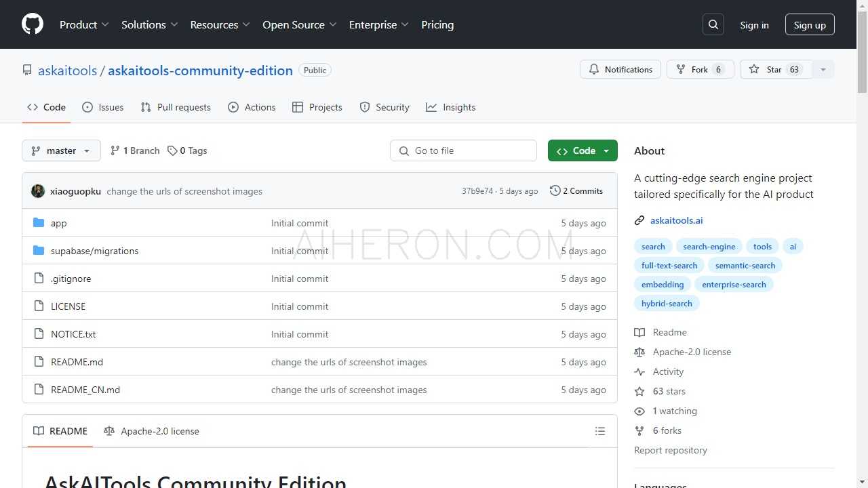
Task: Open the supabase/migrations folder name
Action: [x=94, y=251]
